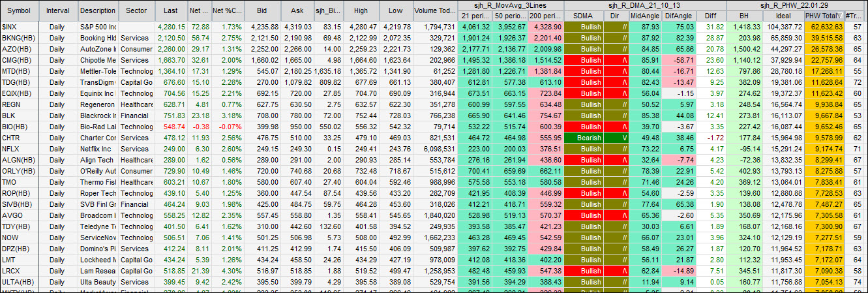Viewport: 868px width, 293px height.
Task: Select the ALGN(HB) symbol cell
Action: point(20,160)
